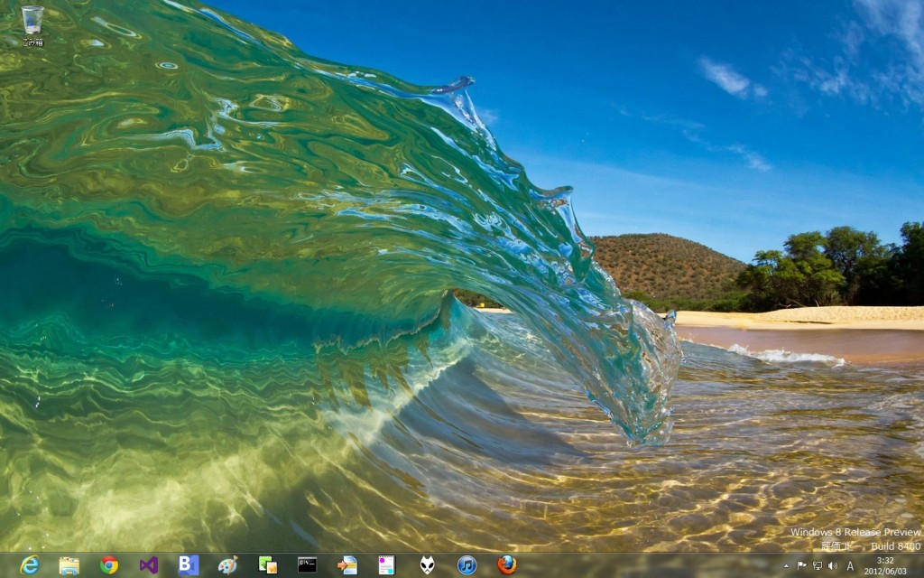This screenshot has height=578, width=924.
Task: Open iTunes from the taskbar
Action: (467, 565)
